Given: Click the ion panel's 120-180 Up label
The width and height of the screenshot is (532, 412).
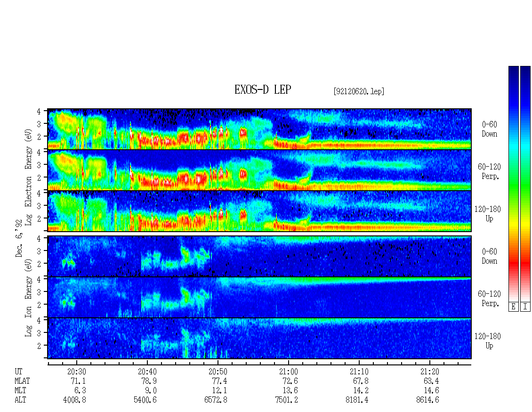Looking at the screenshot, I should 488,341.
